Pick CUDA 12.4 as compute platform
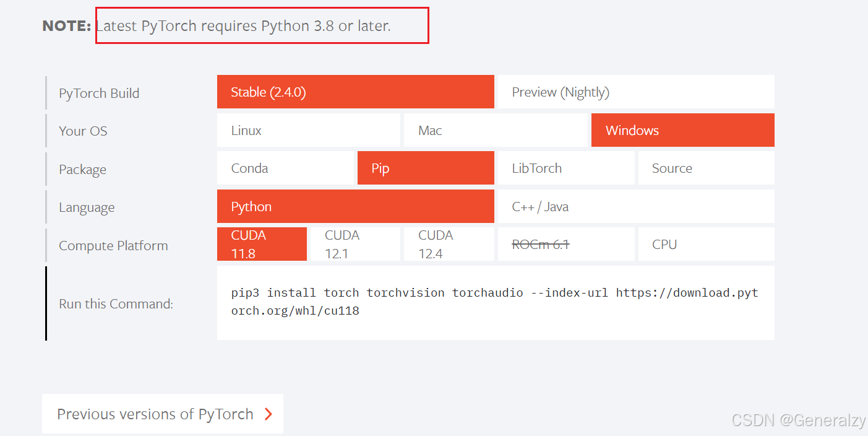 [x=448, y=244]
